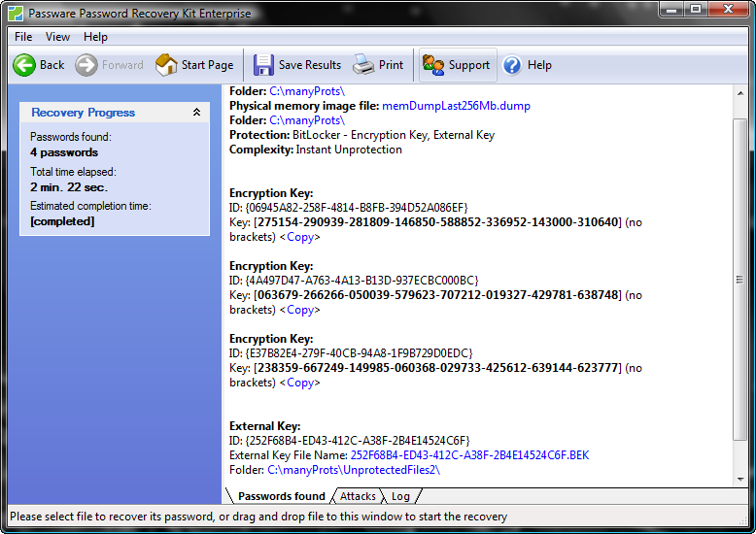Open the C:\manyProts\ link below memory image file
The image size is (756, 534).
pyautogui.click(x=307, y=120)
